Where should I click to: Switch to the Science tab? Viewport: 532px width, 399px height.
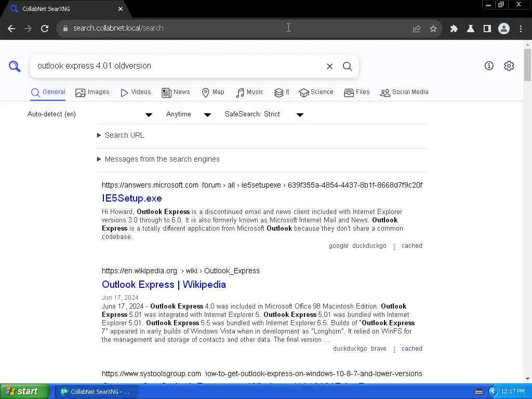316,92
